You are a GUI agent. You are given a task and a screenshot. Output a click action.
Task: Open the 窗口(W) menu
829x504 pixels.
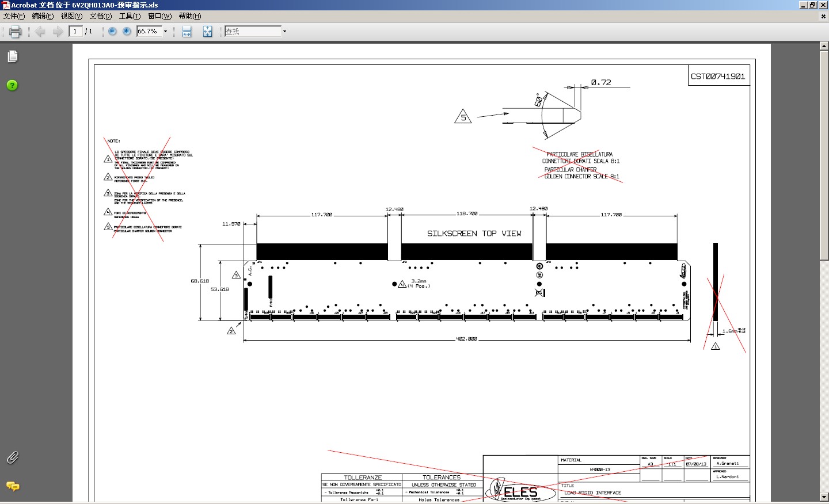159,16
